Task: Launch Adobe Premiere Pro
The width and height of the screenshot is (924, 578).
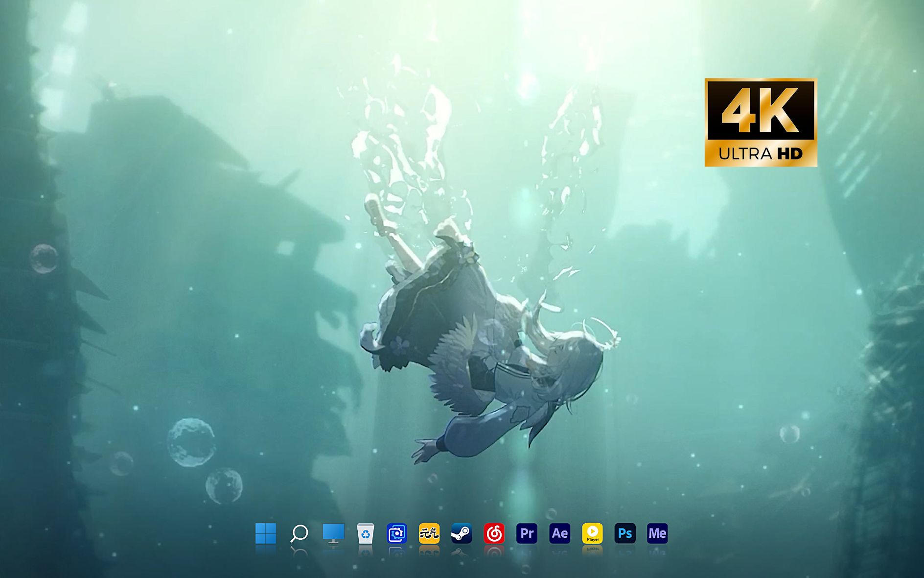Action: coord(527,533)
